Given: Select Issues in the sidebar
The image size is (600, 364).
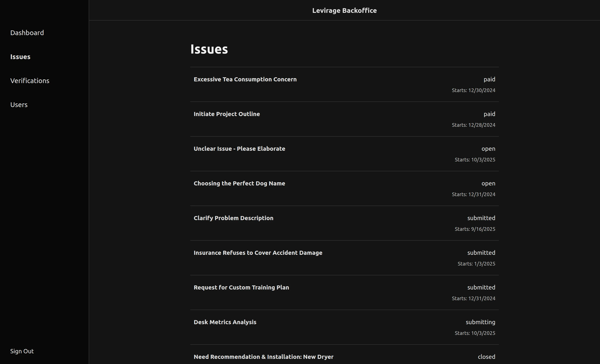Looking at the screenshot, I should [x=20, y=57].
